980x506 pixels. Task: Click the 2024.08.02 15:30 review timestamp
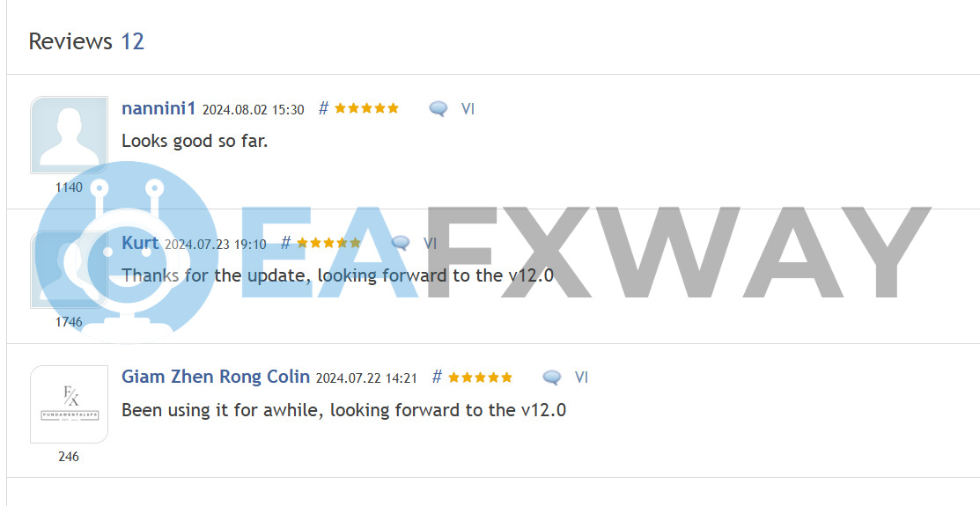(253, 110)
